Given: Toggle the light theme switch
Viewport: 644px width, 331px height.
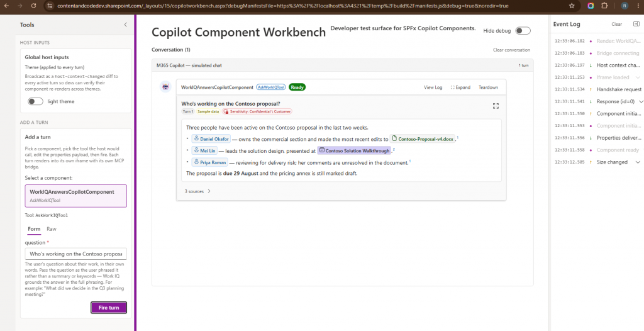Looking at the screenshot, I should pos(35,101).
